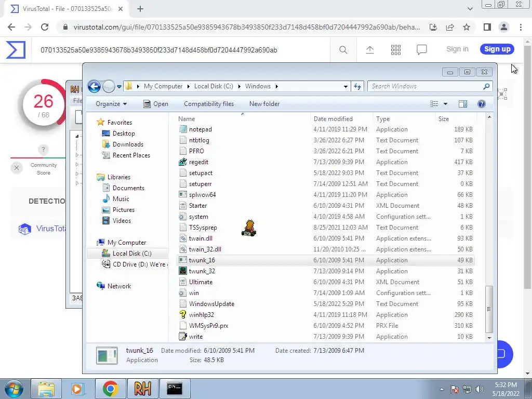Click Windows segment in address breadcrumb
The height and width of the screenshot is (399, 532).
point(258,86)
